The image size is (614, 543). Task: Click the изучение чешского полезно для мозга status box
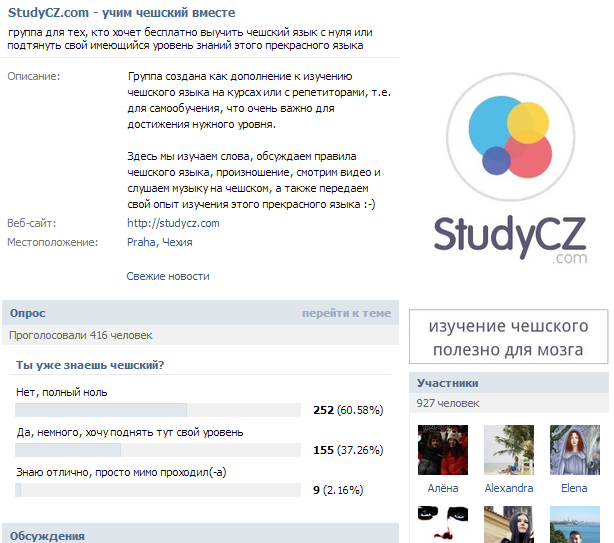(508, 337)
